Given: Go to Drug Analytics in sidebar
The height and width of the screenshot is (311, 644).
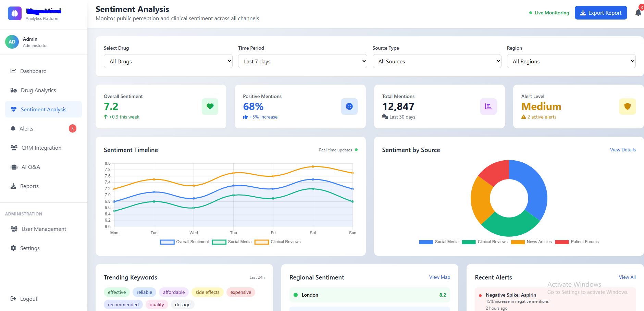Looking at the screenshot, I should pyautogui.click(x=38, y=90).
